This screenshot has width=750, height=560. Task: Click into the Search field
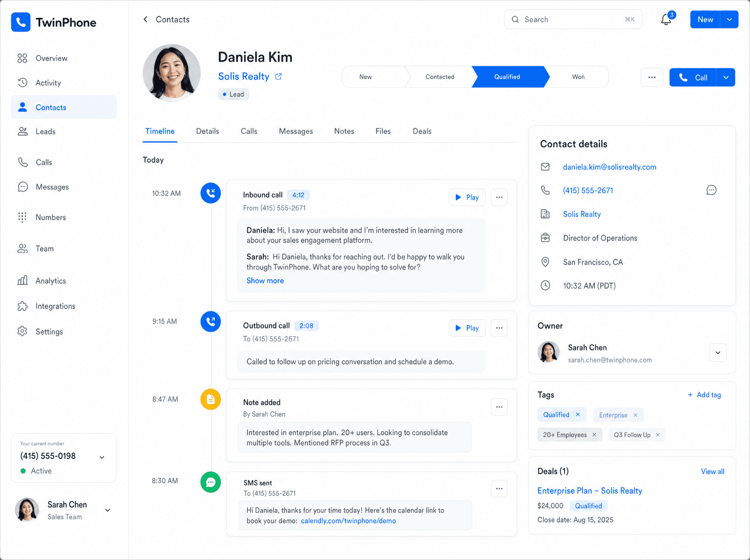click(x=573, y=19)
